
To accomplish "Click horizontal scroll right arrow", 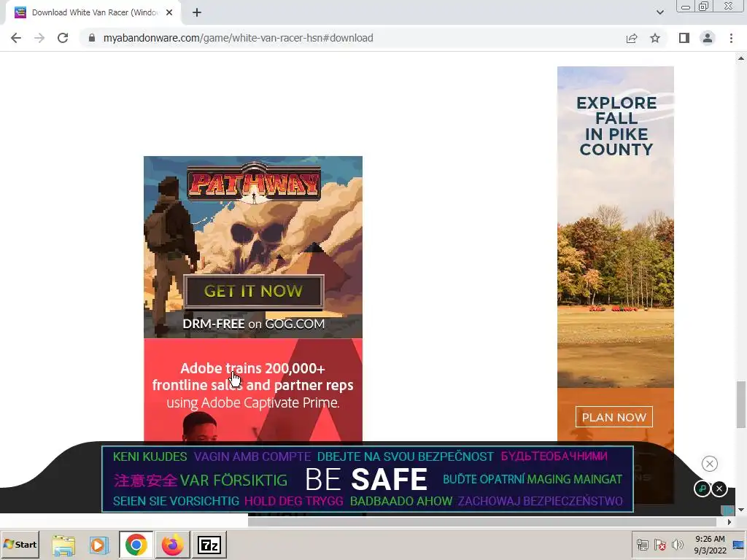I will [x=729, y=522].
